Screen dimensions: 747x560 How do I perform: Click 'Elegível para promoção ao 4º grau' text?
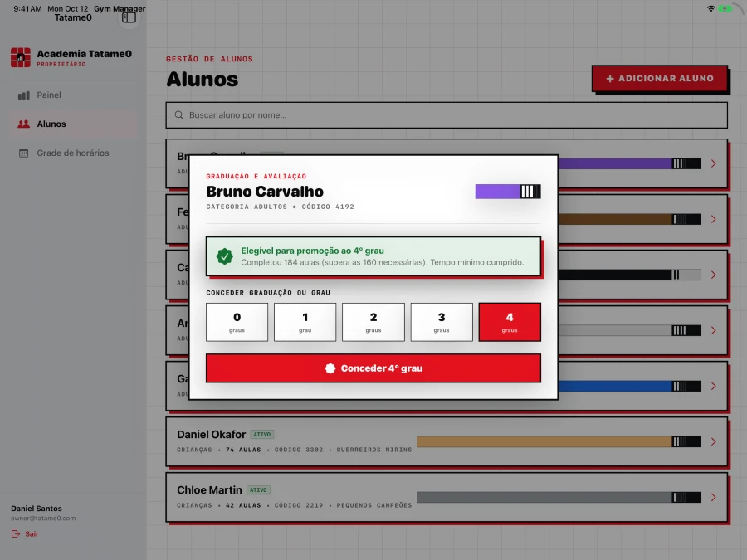coord(313,251)
